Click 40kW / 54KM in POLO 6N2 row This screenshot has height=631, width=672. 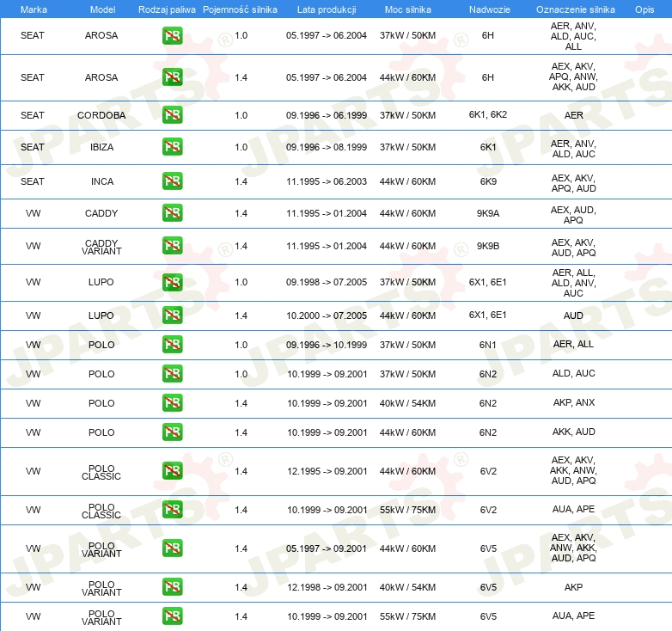click(407, 403)
